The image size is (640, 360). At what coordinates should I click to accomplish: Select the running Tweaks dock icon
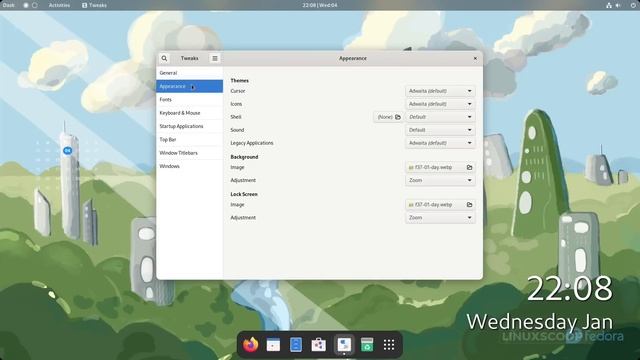point(344,345)
